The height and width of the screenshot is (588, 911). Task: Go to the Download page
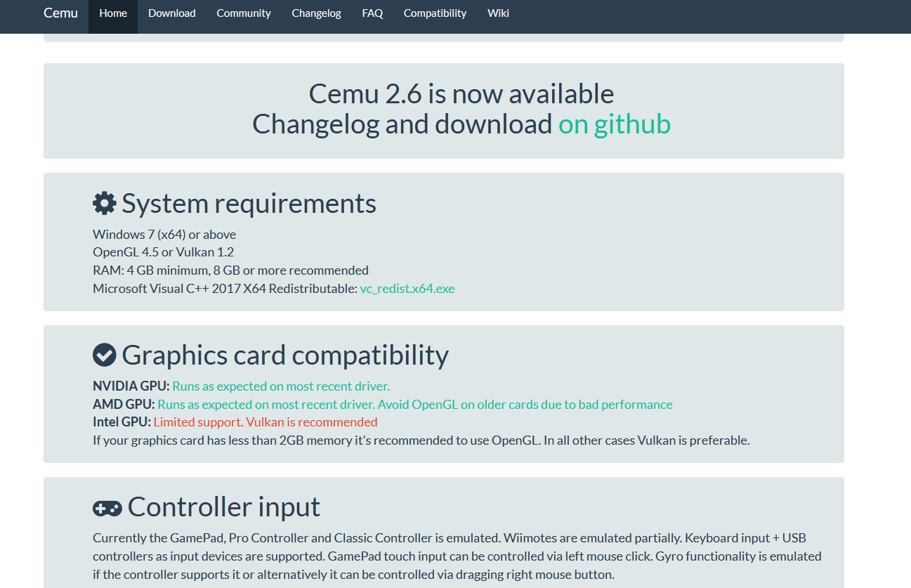point(172,13)
